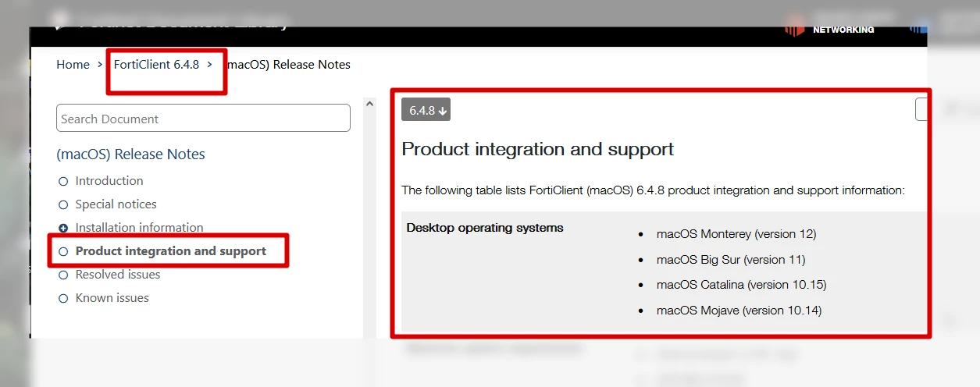Image resolution: width=980 pixels, height=387 pixels.
Task: Open the Special notices section
Action: [x=116, y=204]
